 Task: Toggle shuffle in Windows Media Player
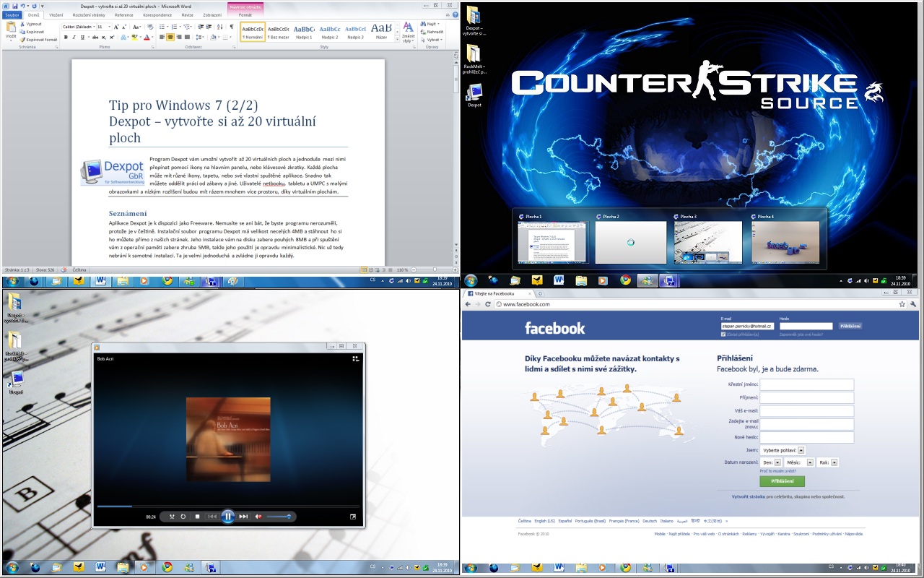[x=172, y=517]
